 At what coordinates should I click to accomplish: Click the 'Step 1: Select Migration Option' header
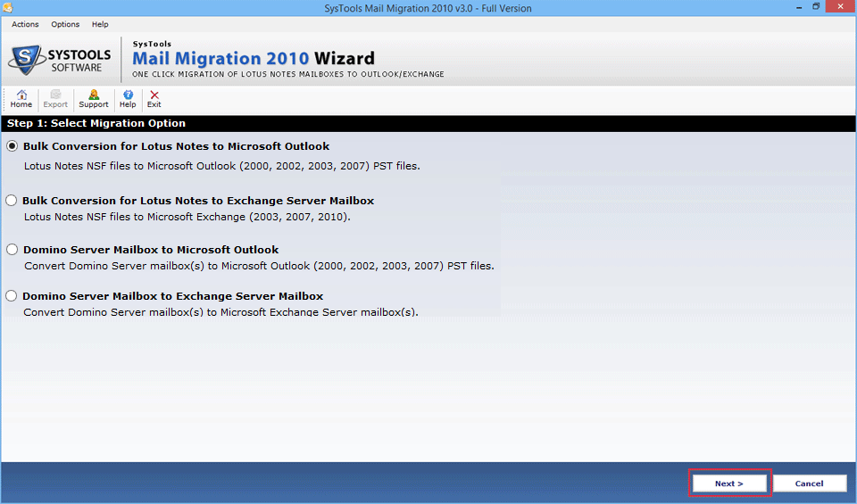[x=96, y=123]
